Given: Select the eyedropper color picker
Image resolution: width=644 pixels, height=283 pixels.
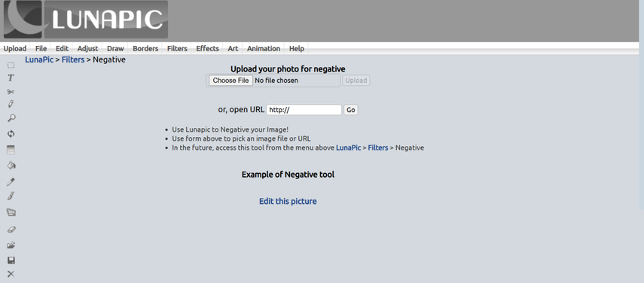Looking at the screenshot, I should pyautogui.click(x=11, y=181).
